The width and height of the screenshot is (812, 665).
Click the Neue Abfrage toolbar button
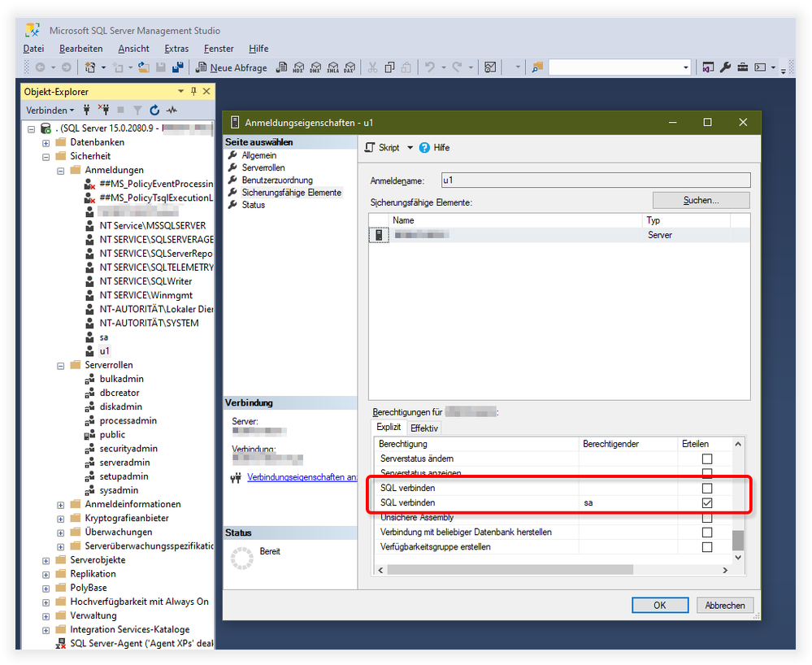pos(231,67)
